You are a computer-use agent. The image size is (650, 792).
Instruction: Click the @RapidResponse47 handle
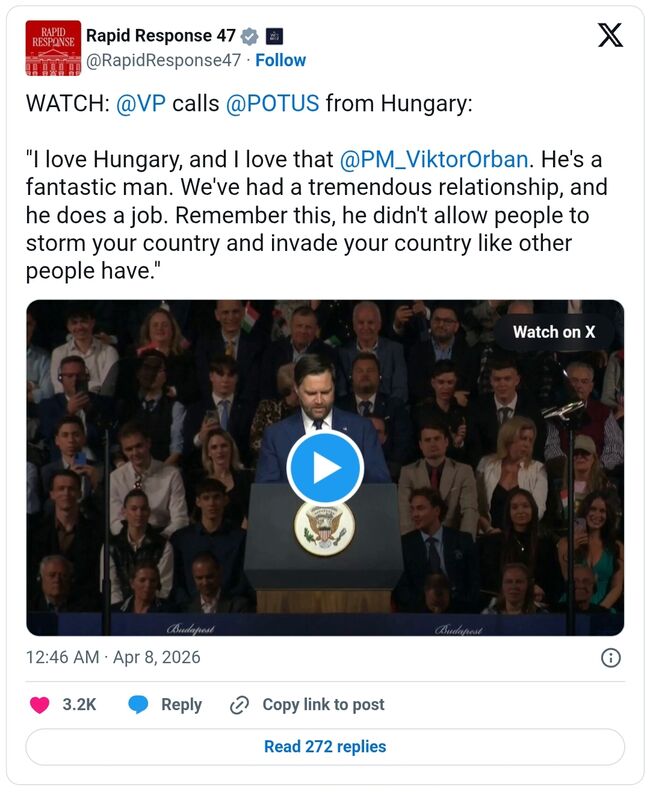pyautogui.click(x=163, y=60)
